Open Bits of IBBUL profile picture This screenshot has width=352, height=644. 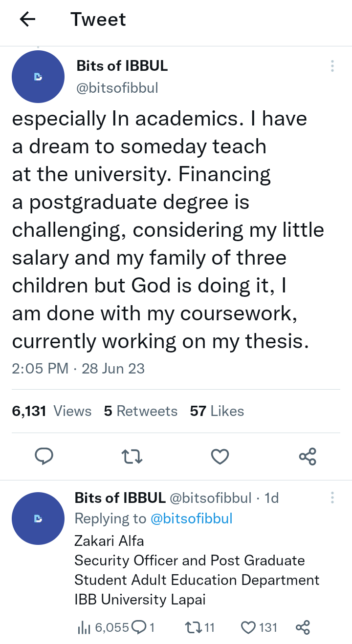click(x=38, y=77)
